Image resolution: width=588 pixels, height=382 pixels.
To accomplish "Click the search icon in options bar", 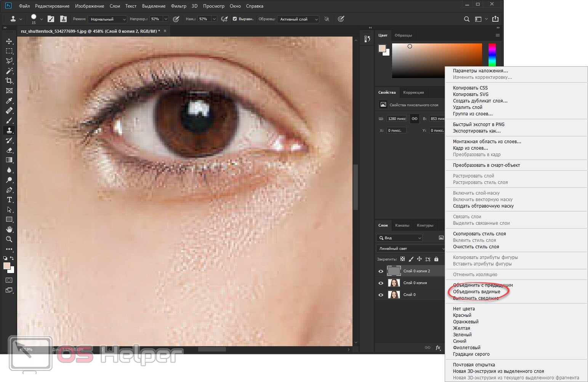I will [466, 19].
